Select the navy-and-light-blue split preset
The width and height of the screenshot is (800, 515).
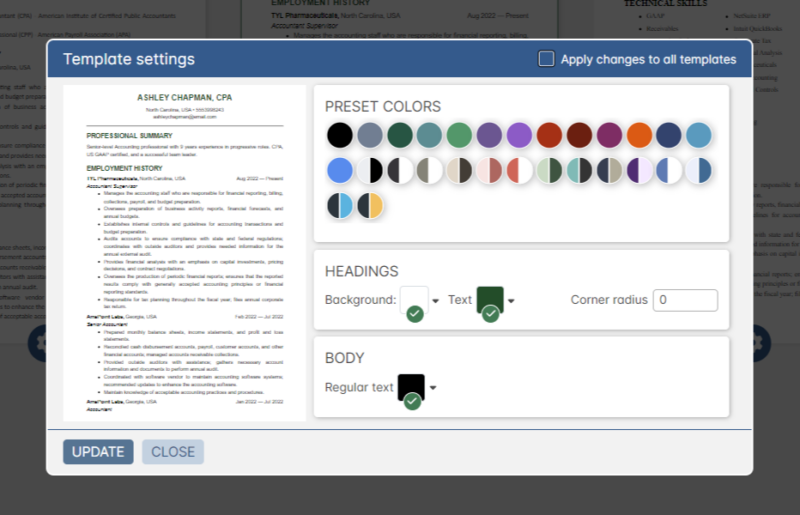[x=340, y=205]
